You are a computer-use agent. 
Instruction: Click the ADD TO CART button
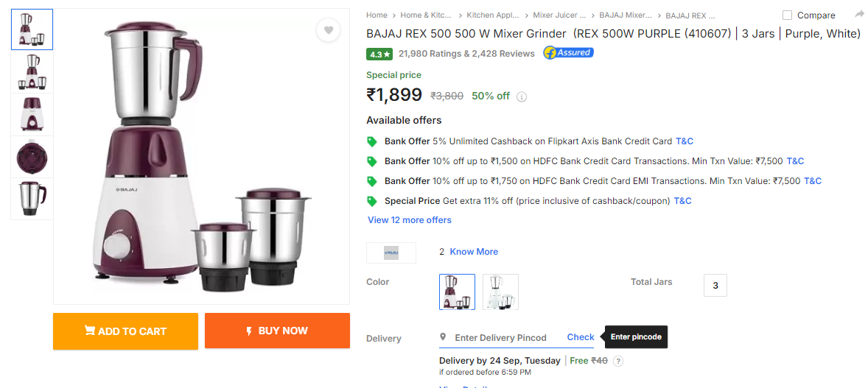click(x=126, y=331)
